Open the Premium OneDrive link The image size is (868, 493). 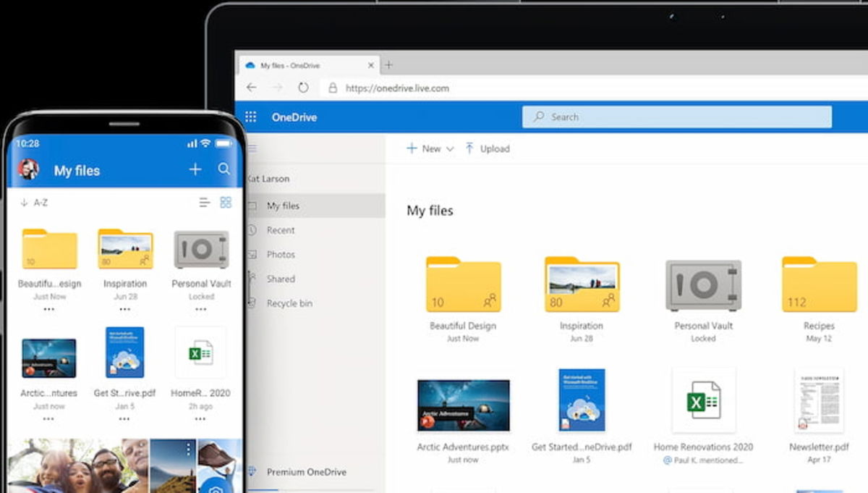307,471
